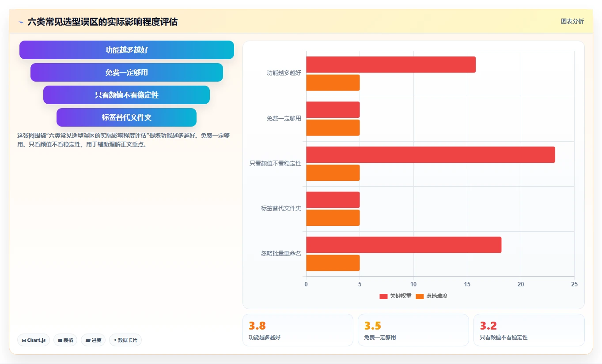Screen dimensions: 602x364
Task: Click the 表格 tag chip
Action: click(65, 340)
